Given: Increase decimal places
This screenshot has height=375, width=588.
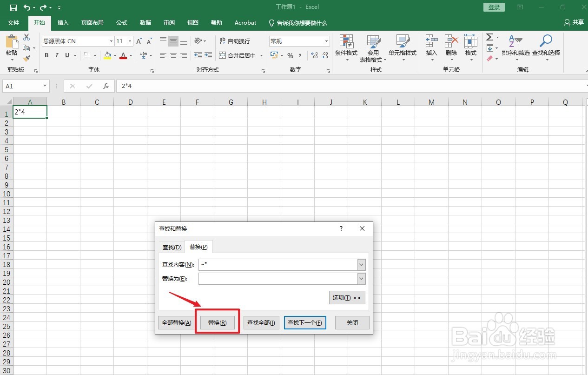Looking at the screenshot, I should pyautogui.click(x=314, y=55).
